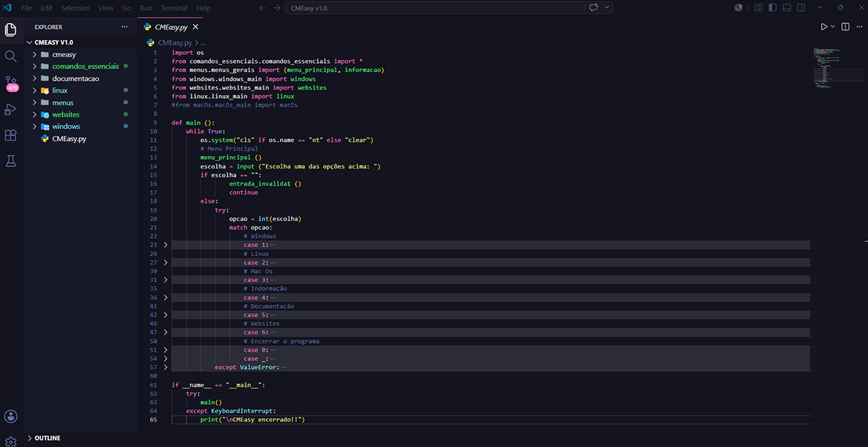The width and height of the screenshot is (868, 447).
Task: Open editor More Actions ellipsis
Action: tap(858, 27)
